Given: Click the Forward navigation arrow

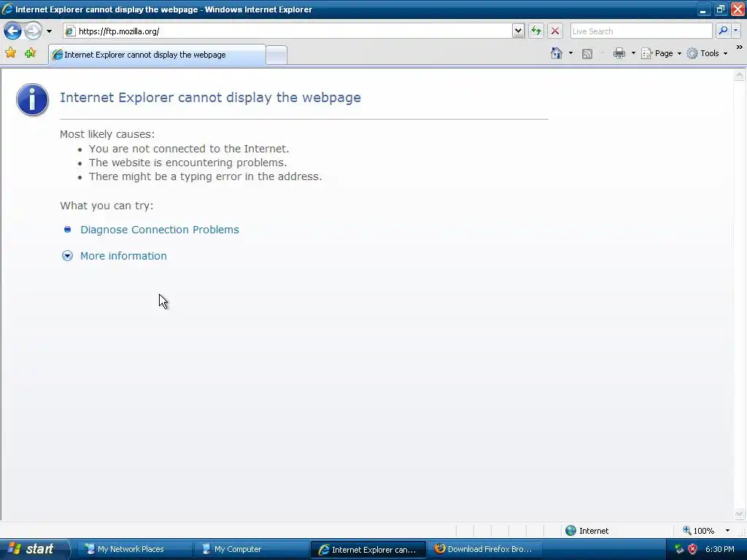Looking at the screenshot, I should (33, 31).
